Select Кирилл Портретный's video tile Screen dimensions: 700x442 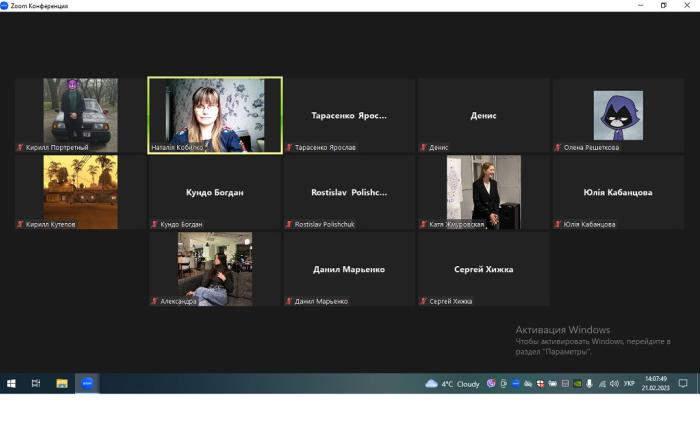coord(80,115)
